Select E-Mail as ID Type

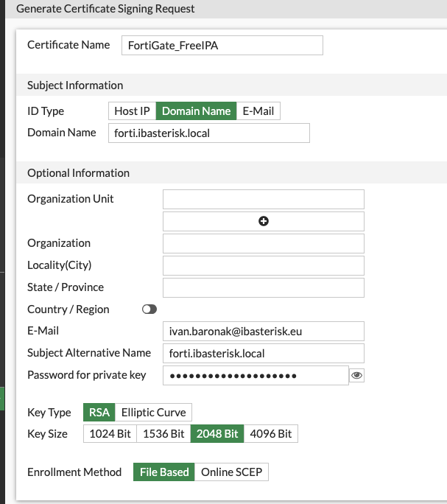(258, 111)
